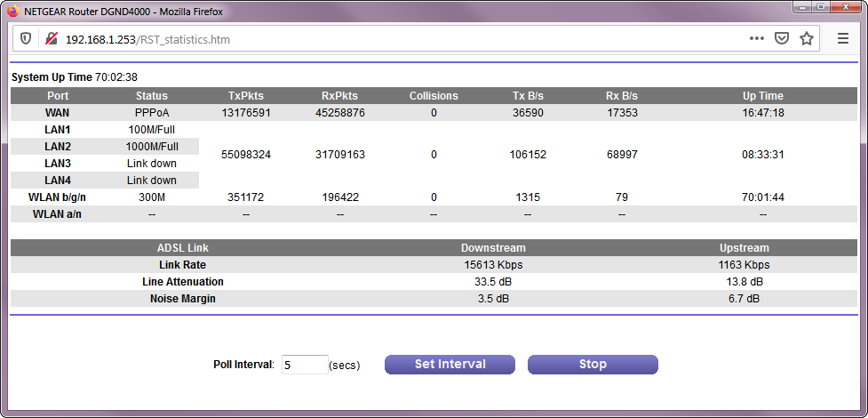Image resolution: width=868 pixels, height=418 pixels.
Task: Click the WAN row label
Action: tap(58, 113)
